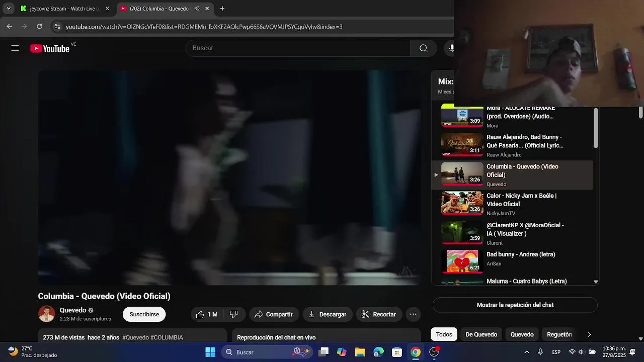Image resolution: width=644 pixels, height=362 pixels.
Task: Open the #Quevedo hashtag link
Action: (x=135, y=337)
